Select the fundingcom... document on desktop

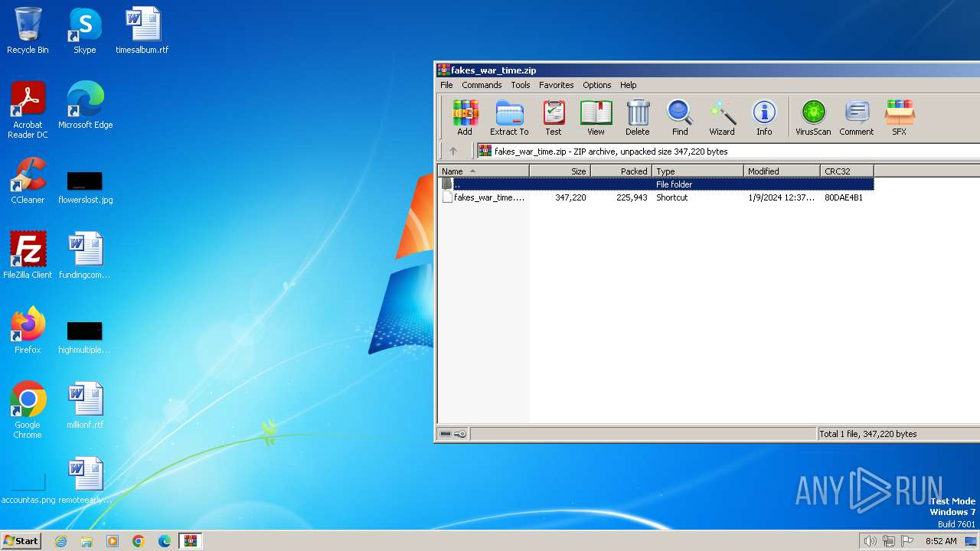click(85, 256)
